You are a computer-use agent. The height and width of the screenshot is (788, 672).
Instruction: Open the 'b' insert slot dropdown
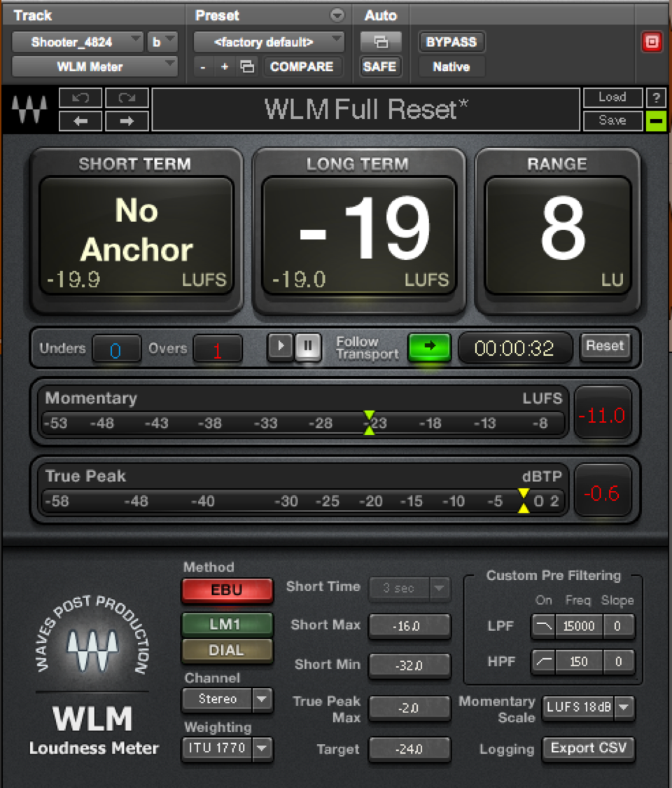162,42
